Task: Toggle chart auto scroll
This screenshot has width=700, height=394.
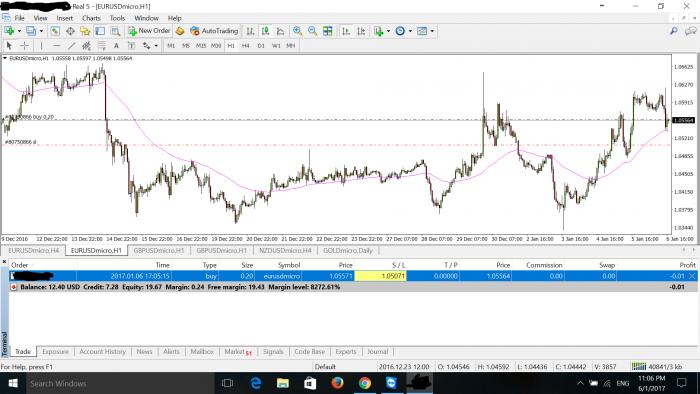Action: [x=346, y=31]
